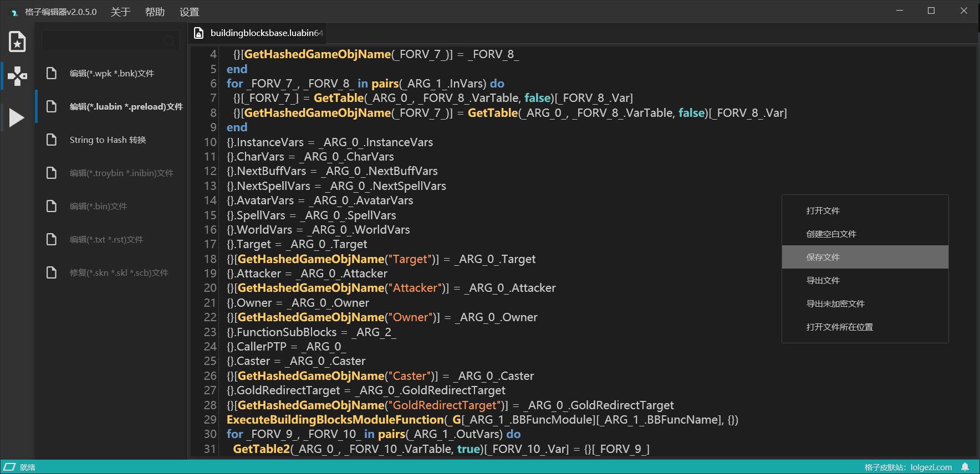Open the 设置 menu
This screenshot has height=474, width=980.
coord(189,12)
